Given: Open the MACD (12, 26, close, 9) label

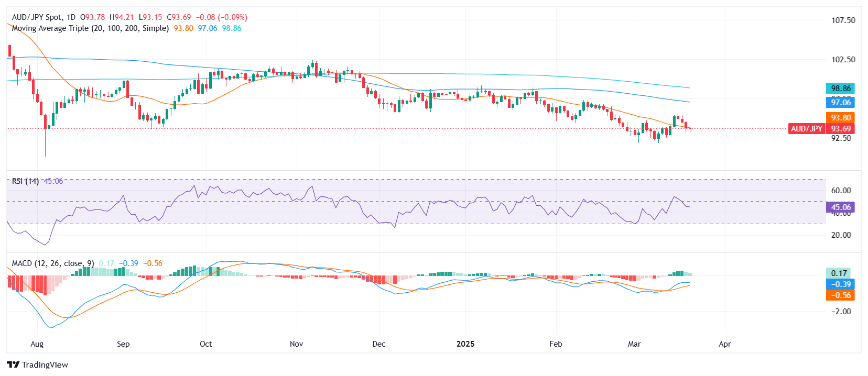Looking at the screenshot, I should (53, 263).
